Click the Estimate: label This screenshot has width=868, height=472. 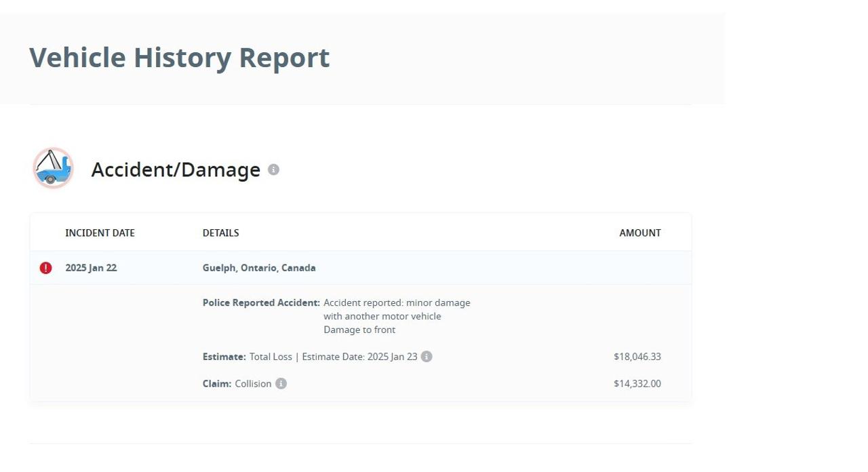tap(224, 357)
